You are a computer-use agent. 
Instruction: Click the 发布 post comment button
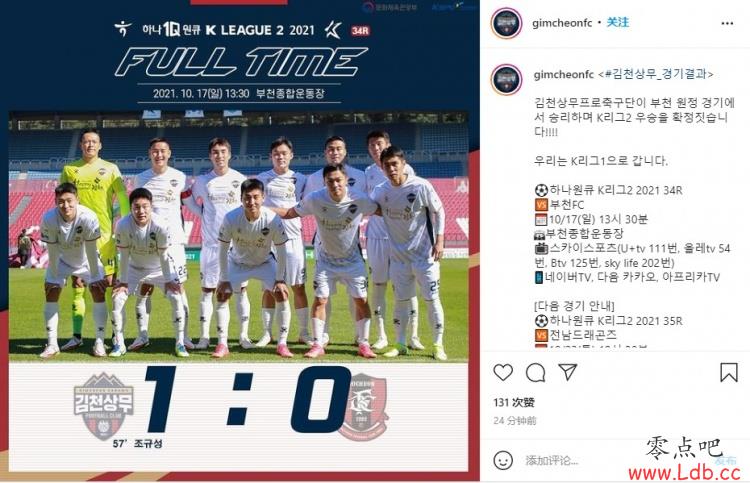(726, 460)
